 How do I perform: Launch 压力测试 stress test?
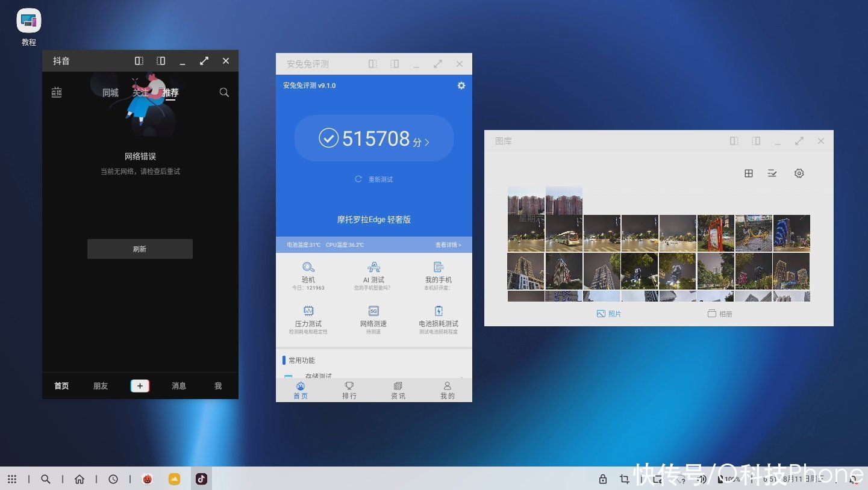308,320
